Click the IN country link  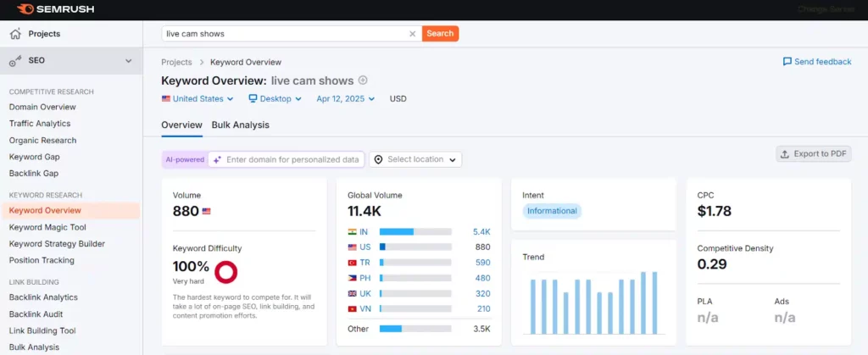(364, 231)
